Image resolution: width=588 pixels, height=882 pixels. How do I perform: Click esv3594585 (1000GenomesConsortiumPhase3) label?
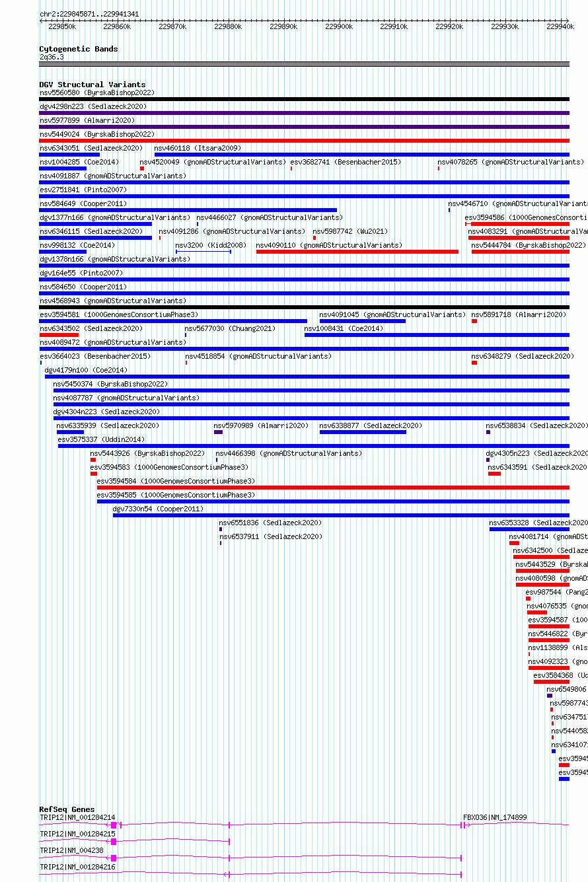(x=176, y=495)
